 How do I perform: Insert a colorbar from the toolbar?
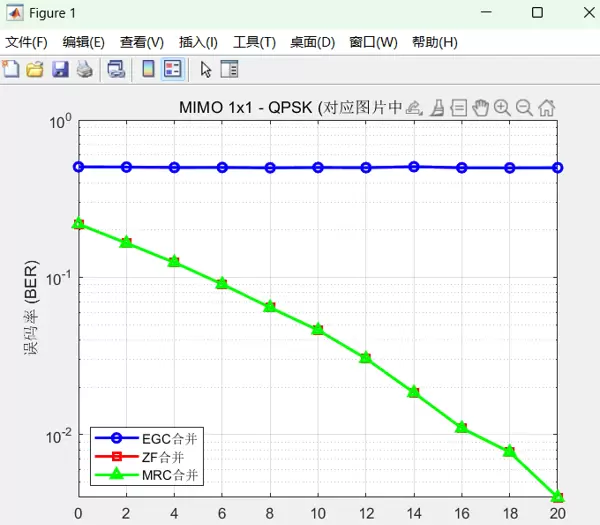click(148, 69)
